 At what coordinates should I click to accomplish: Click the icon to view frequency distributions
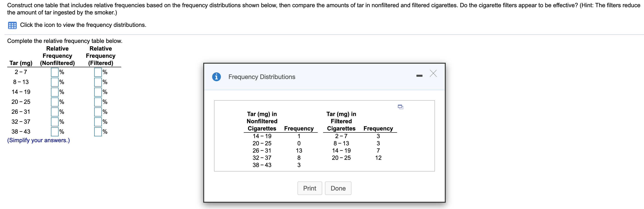coord(12,25)
